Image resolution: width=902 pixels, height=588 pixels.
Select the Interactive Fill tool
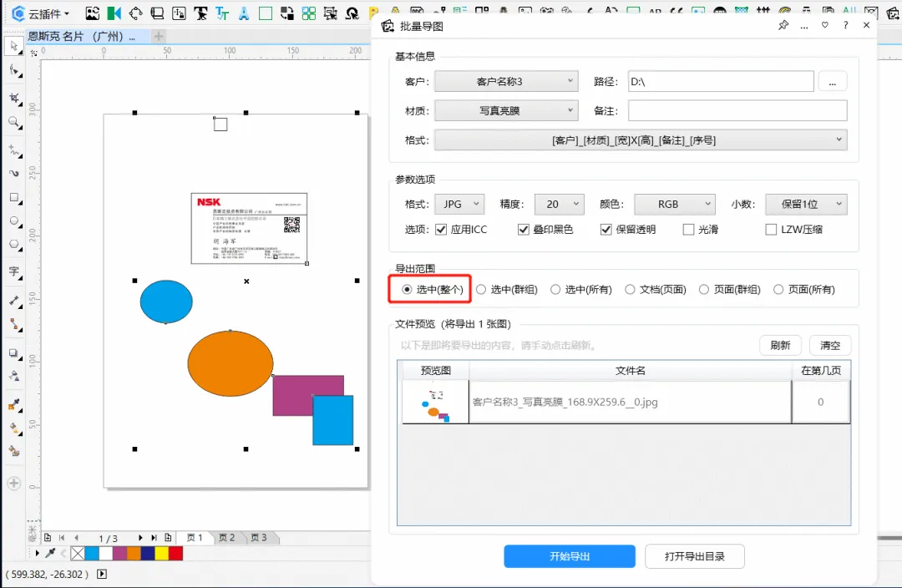pyautogui.click(x=14, y=428)
